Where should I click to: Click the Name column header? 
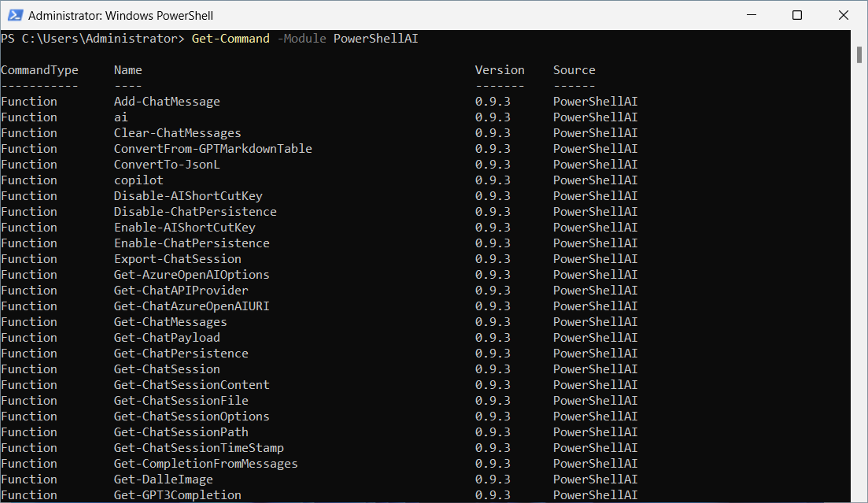pos(128,70)
